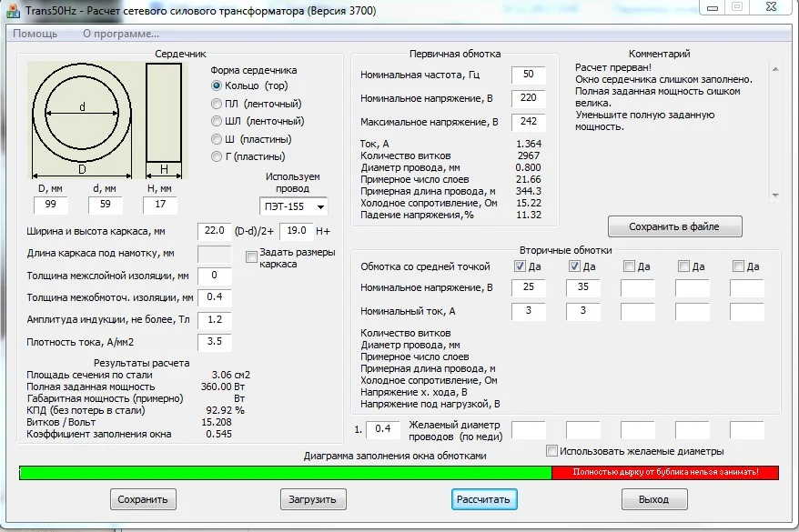Click first secondary desired wire diameter field
Screen dimensions: 799x532
coord(529,429)
